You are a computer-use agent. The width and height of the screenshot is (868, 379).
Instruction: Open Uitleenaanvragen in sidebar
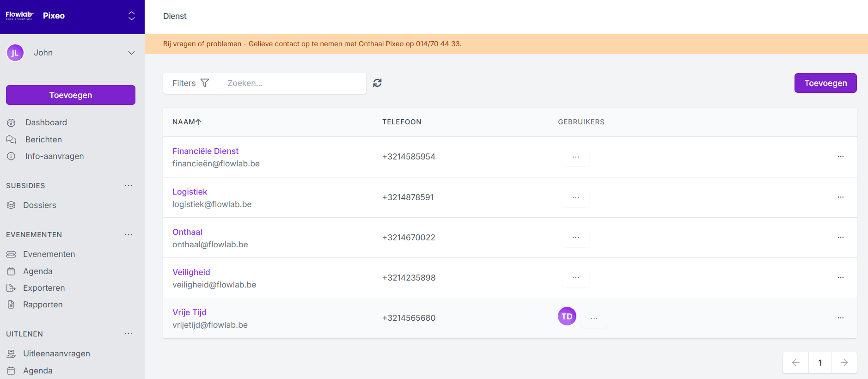coord(56,354)
